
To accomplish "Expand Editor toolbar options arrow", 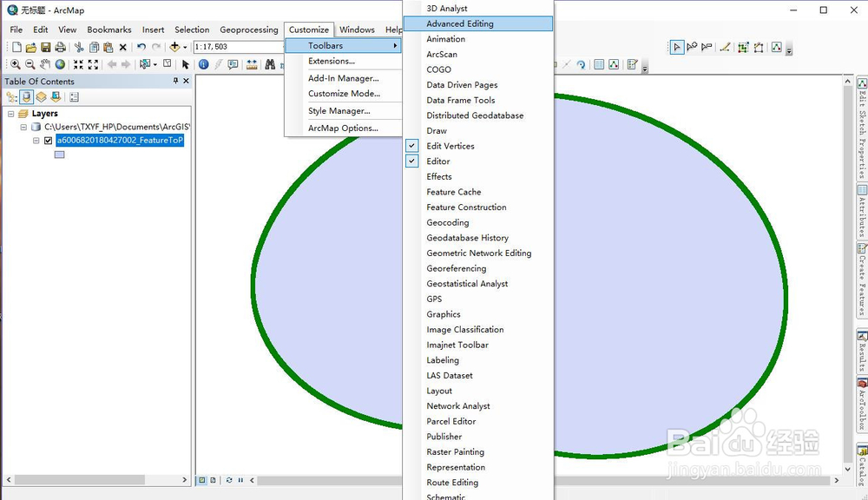I will pos(645,68).
